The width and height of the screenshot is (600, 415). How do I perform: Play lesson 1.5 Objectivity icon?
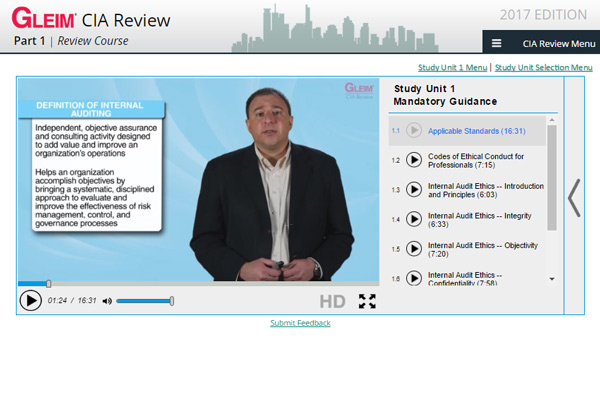414,249
